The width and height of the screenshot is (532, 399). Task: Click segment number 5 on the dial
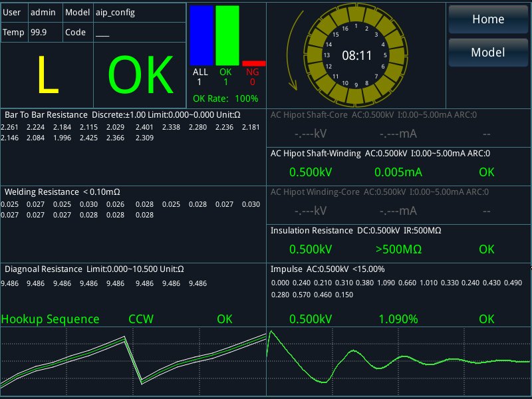(x=385, y=55)
